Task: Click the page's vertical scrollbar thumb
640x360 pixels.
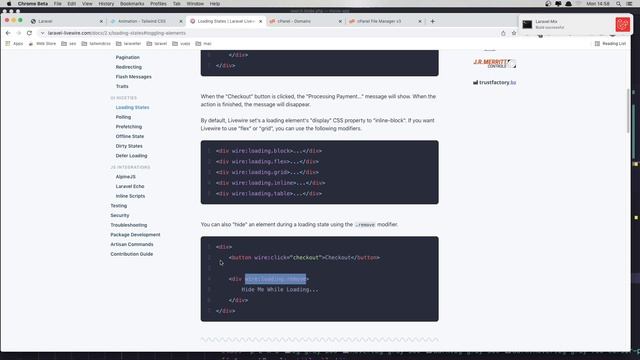Action: [628, 110]
